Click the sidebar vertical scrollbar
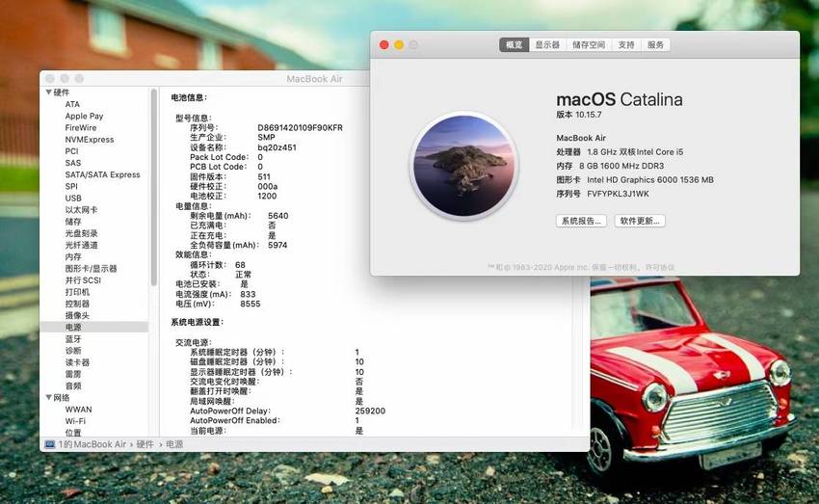This screenshot has width=819, height=504. [x=153, y=188]
